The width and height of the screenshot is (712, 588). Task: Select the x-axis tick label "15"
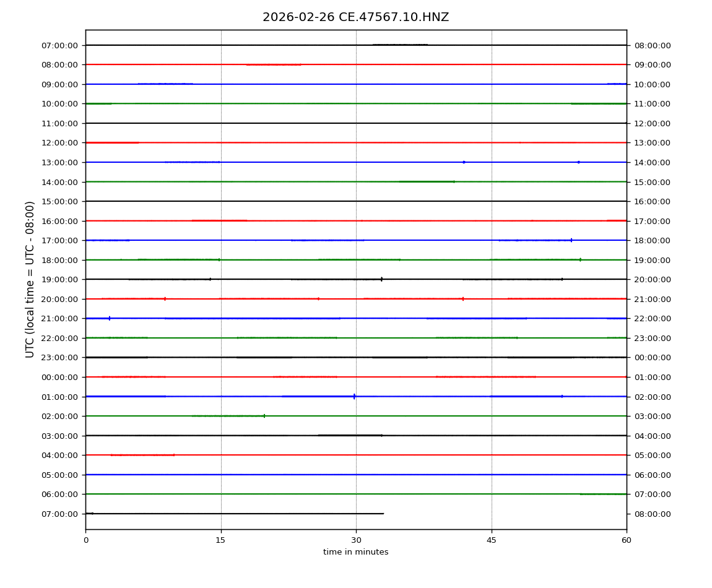tap(220, 540)
